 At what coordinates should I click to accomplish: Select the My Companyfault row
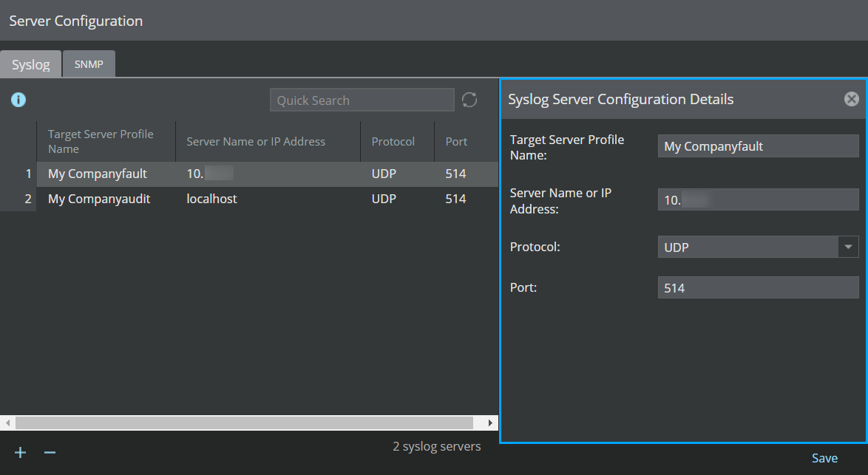[249, 174]
